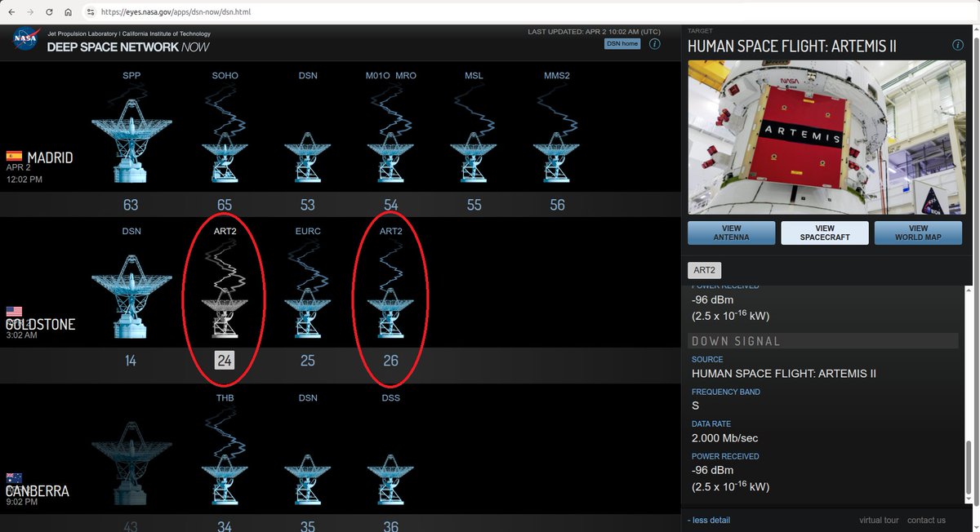Viewport: 980px width, 532px height.
Task: Click MSL label above dish 55
Action: pos(474,76)
